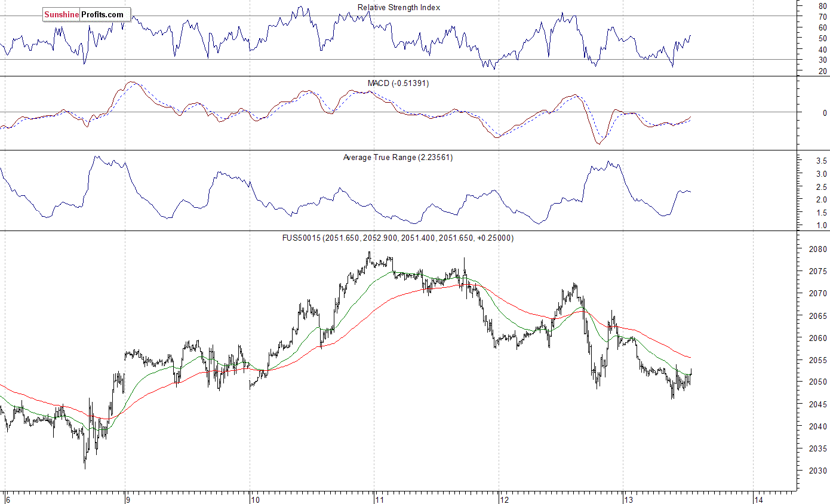Click the FUS50015 price chart title
The width and height of the screenshot is (830, 504).
click(x=398, y=238)
